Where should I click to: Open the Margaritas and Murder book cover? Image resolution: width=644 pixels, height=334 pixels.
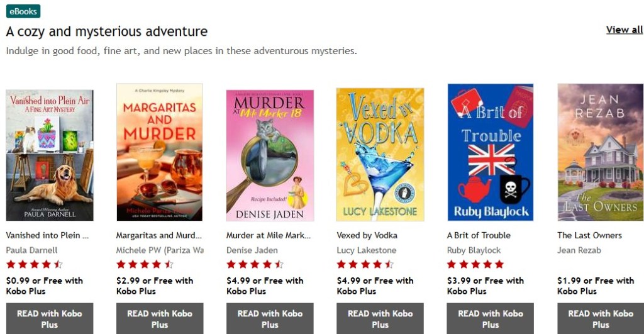(159, 152)
